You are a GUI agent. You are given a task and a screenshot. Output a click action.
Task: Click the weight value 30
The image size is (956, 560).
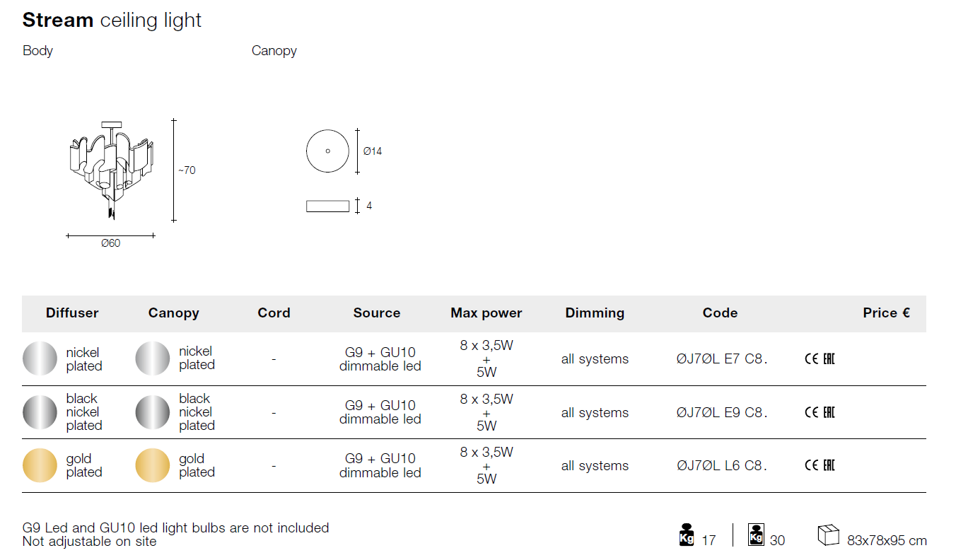tap(777, 541)
